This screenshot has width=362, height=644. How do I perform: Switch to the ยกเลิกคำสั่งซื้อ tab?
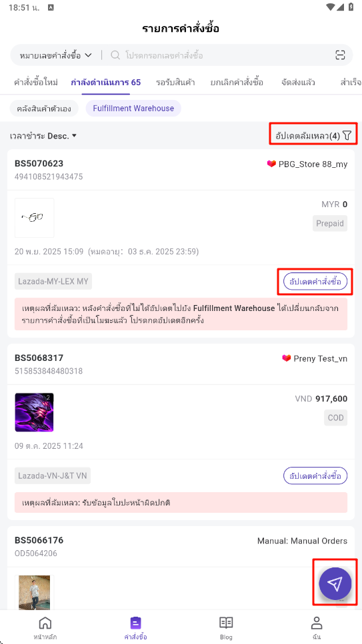point(237,82)
